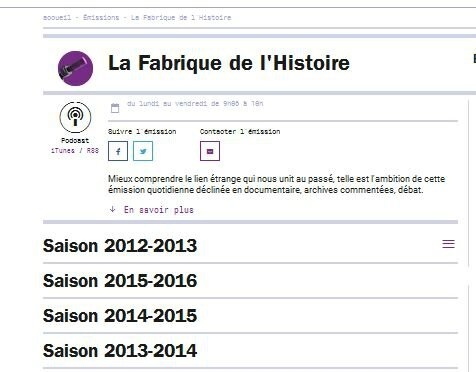Click the Facebook follow icon
476x372 pixels.
point(118,151)
